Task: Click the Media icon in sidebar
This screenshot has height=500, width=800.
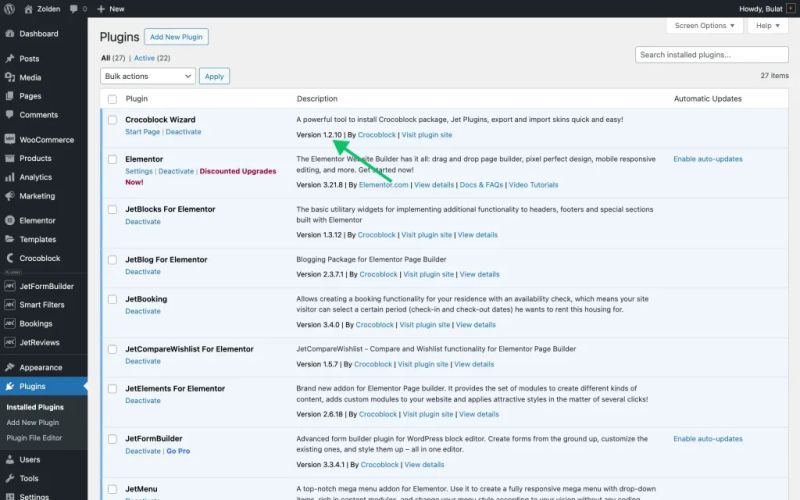Action: point(10,78)
